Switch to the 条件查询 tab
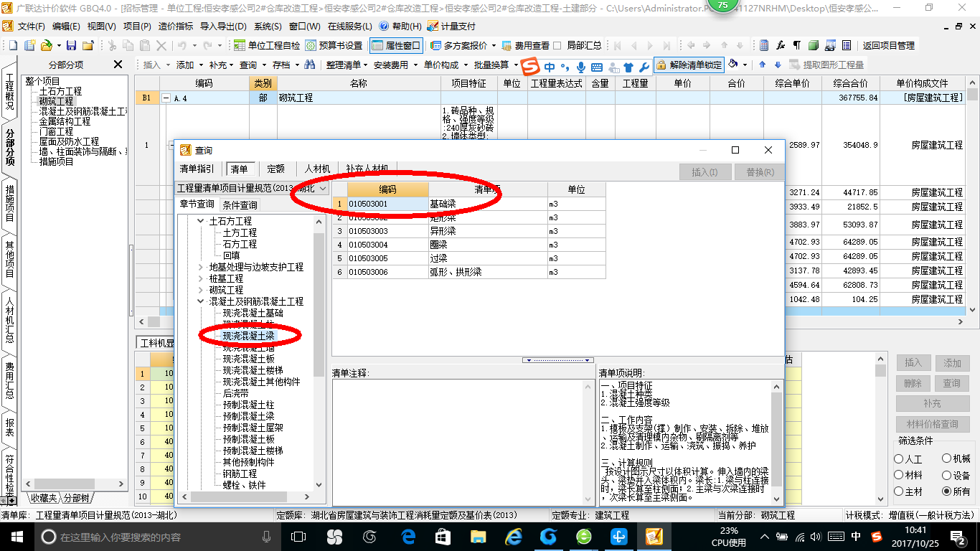 pos(240,205)
